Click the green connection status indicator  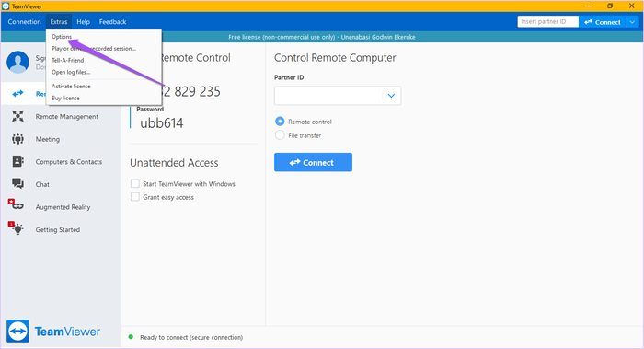coord(131,337)
